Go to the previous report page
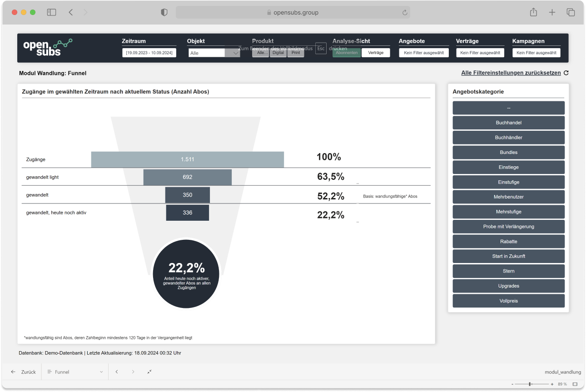The image size is (586, 392). (117, 372)
